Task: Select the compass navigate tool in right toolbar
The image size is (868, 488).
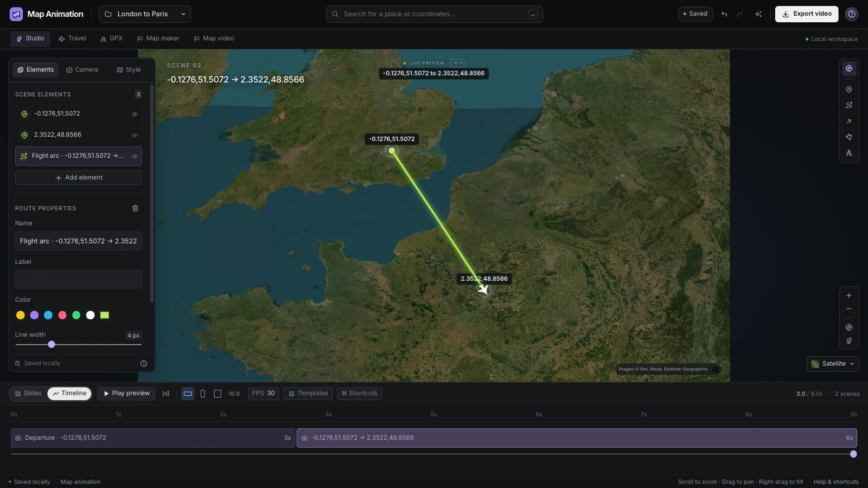Action: pos(849,68)
